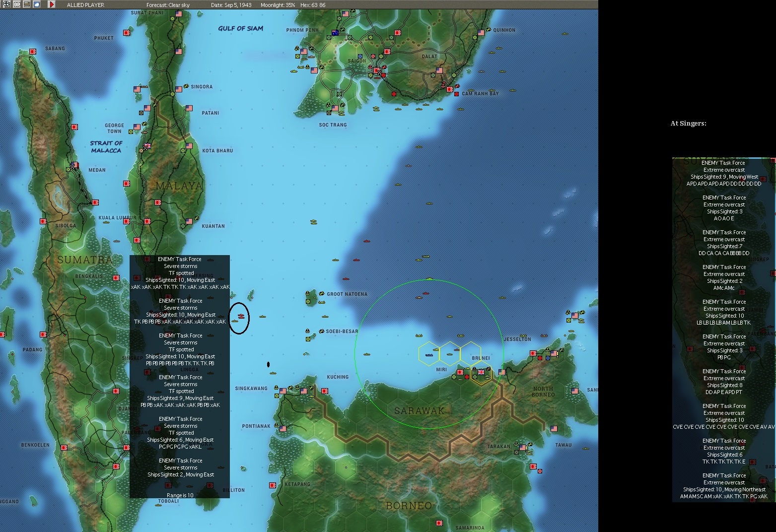Click the "LB LB LB LB AM LB LB TK" line

coord(724,323)
